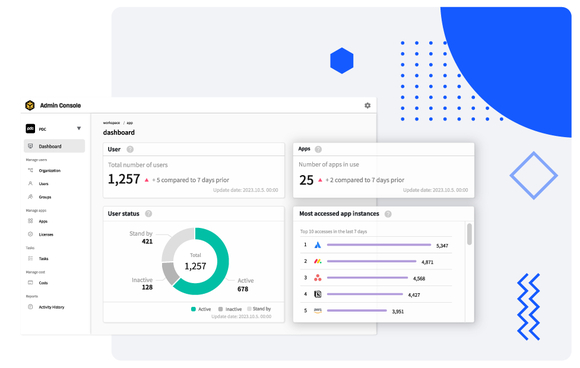The height and width of the screenshot is (368, 580).
Task: Click the help icon beside User
Action: click(x=130, y=149)
